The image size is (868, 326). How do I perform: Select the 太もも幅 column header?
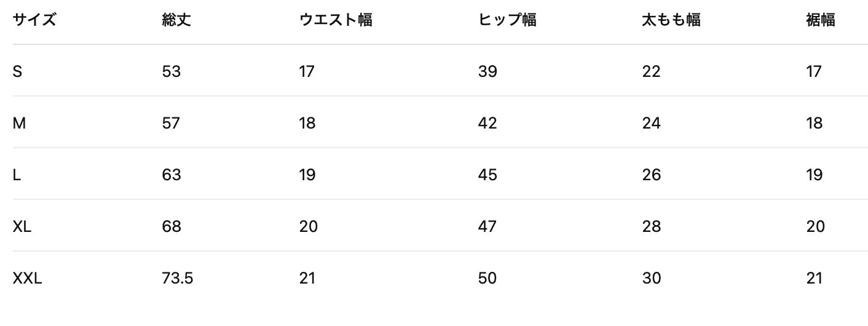671,20
